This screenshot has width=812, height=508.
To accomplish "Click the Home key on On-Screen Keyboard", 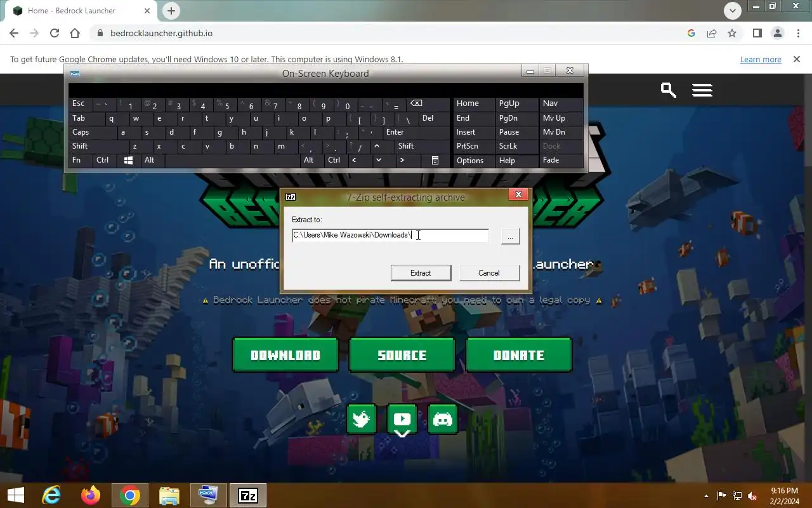I will (x=474, y=104).
